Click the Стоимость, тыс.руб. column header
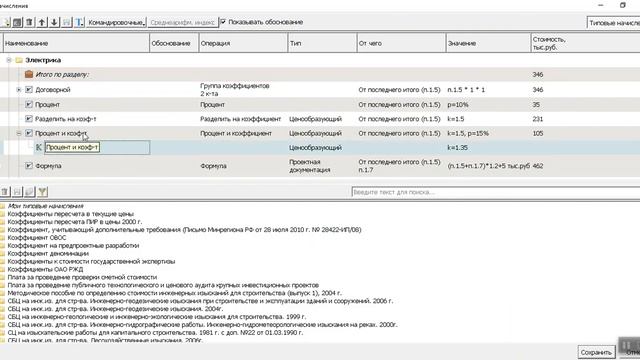640x360 pixels. coord(585,43)
